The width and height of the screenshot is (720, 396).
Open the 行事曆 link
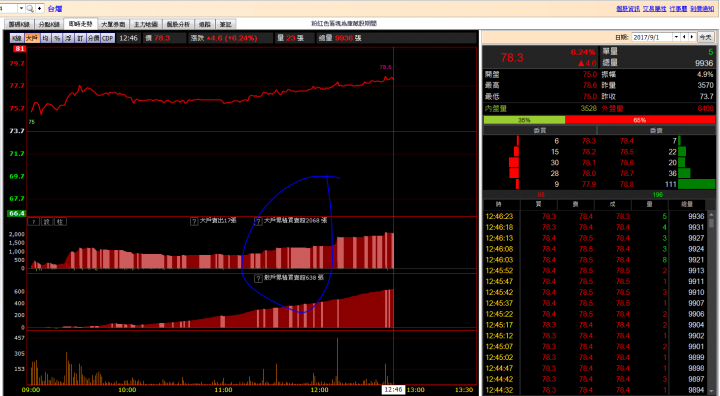pyautogui.click(x=678, y=9)
